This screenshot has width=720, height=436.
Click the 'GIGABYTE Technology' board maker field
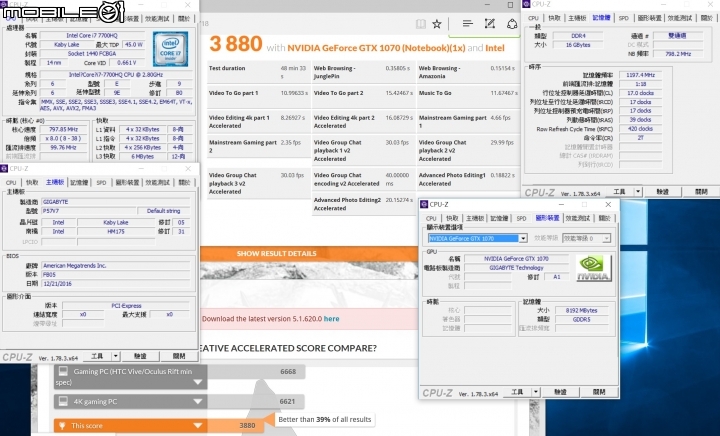[516, 268]
